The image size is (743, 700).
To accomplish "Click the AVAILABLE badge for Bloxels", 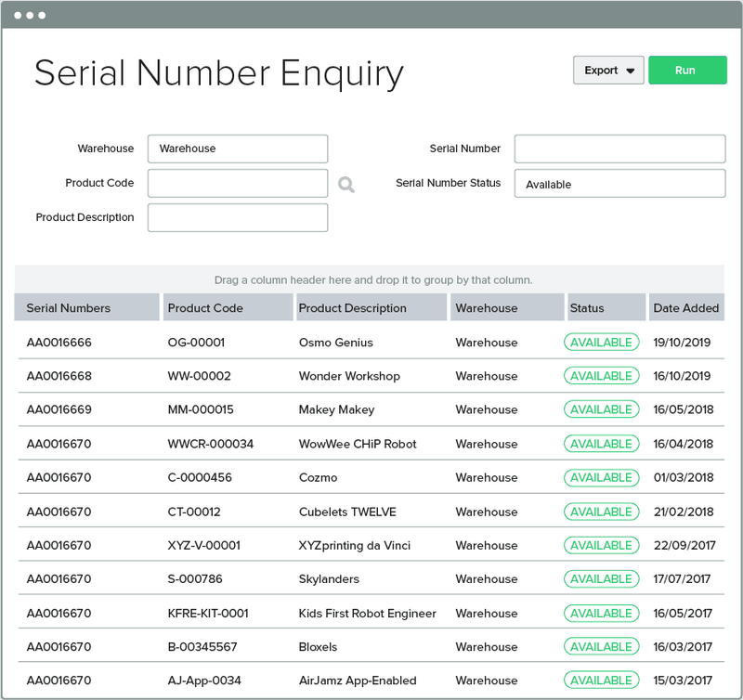I will [601, 647].
